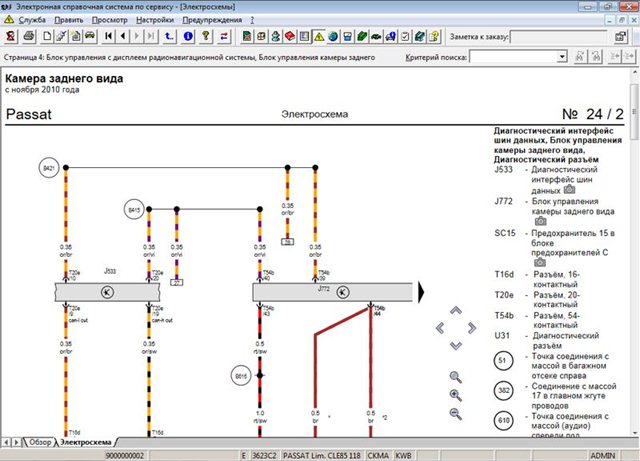Jump to first page button

[x=108, y=36]
